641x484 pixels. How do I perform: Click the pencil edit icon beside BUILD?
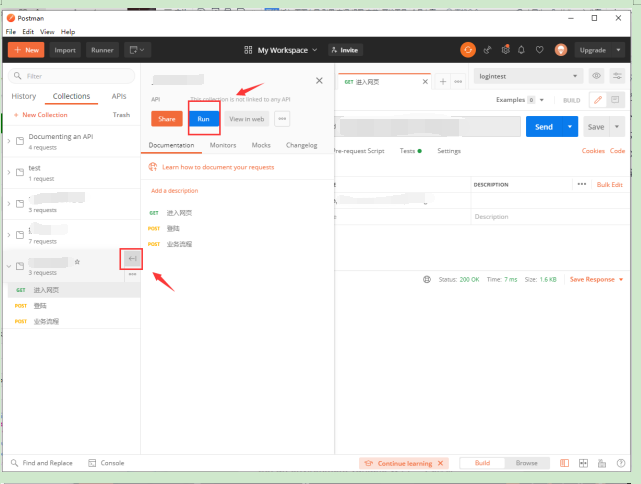(x=598, y=100)
